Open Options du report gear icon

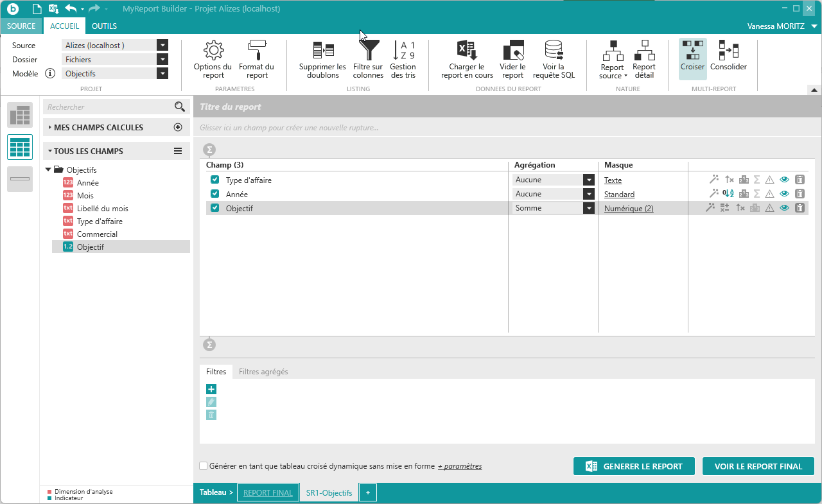(213, 51)
